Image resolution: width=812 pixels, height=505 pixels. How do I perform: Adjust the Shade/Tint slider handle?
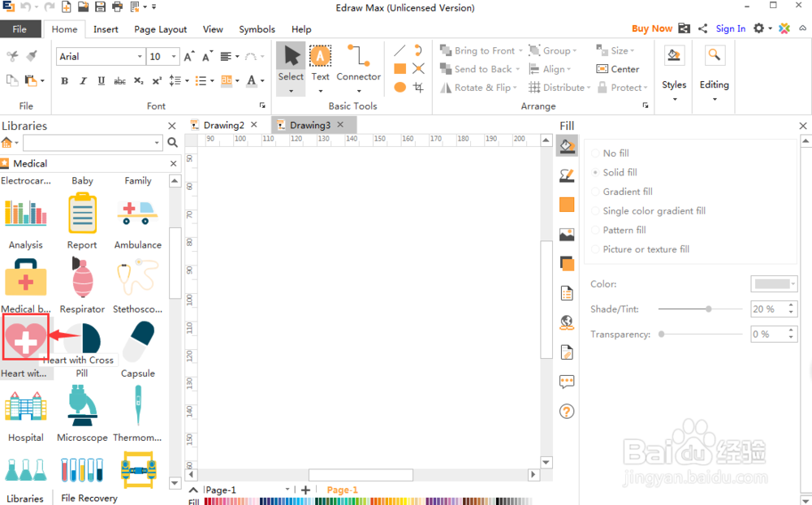click(x=708, y=309)
